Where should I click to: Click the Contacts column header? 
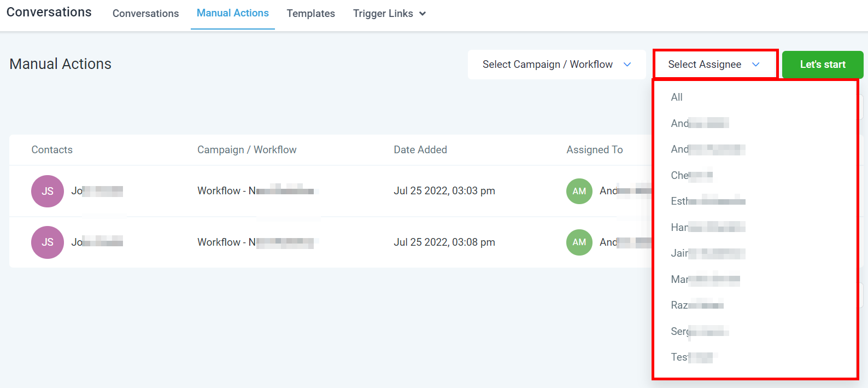[52, 150]
